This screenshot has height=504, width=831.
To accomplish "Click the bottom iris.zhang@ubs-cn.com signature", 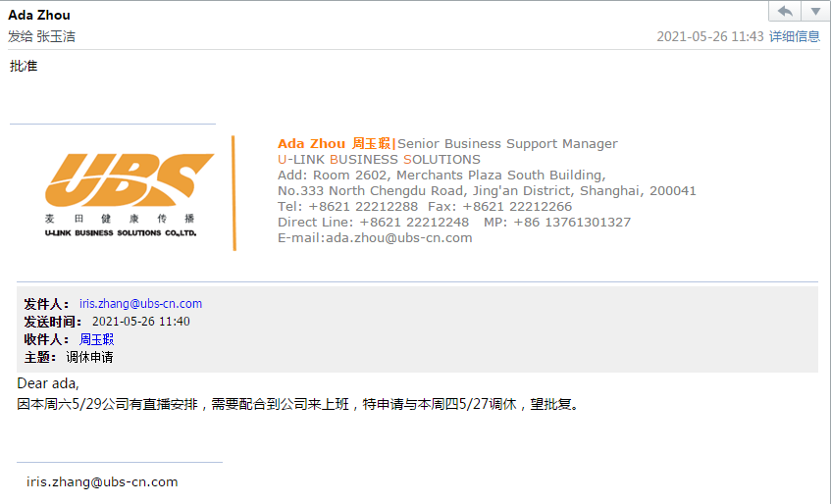I will coord(102,481).
